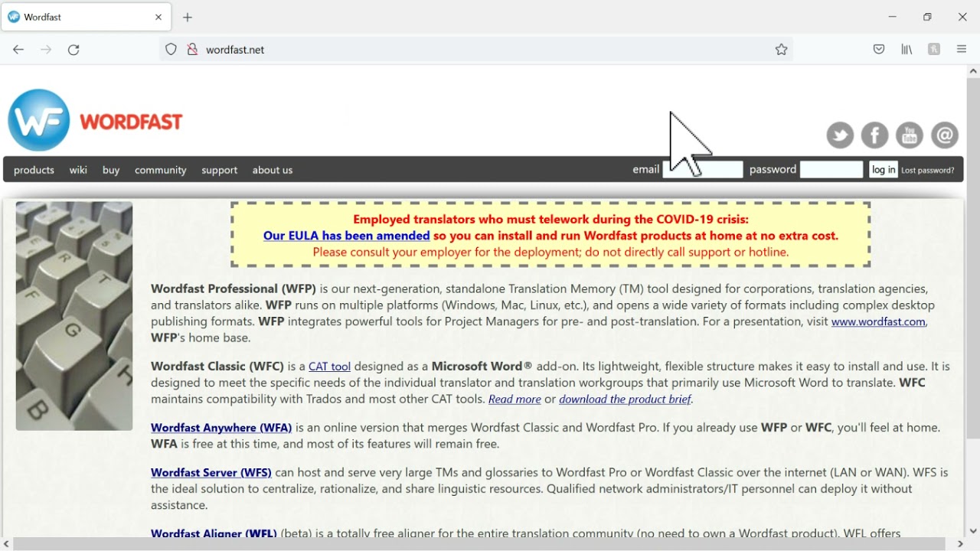This screenshot has width=980, height=551.
Task: Click the scroll up arrow
Action: [973, 71]
